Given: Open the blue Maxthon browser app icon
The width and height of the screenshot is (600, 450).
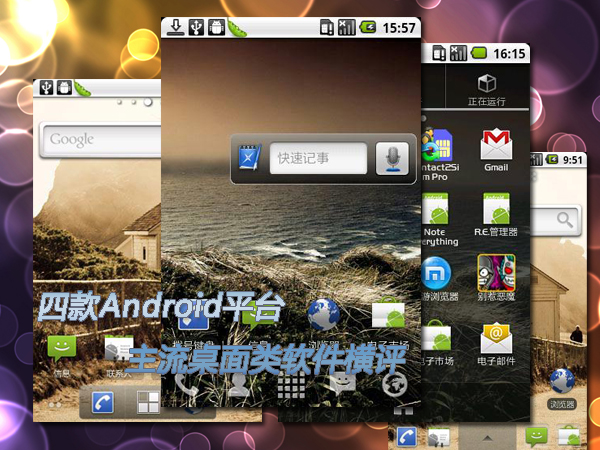Looking at the screenshot, I should [436, 274].
